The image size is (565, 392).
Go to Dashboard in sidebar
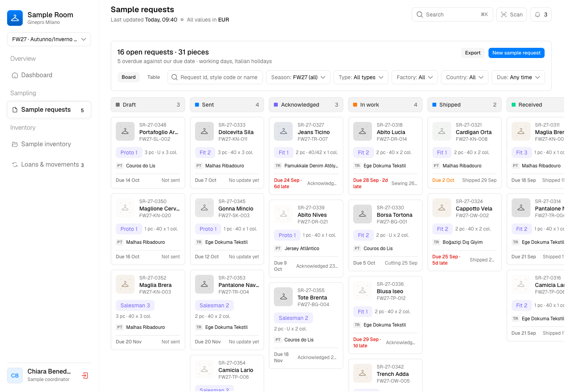tap(49, 75)
